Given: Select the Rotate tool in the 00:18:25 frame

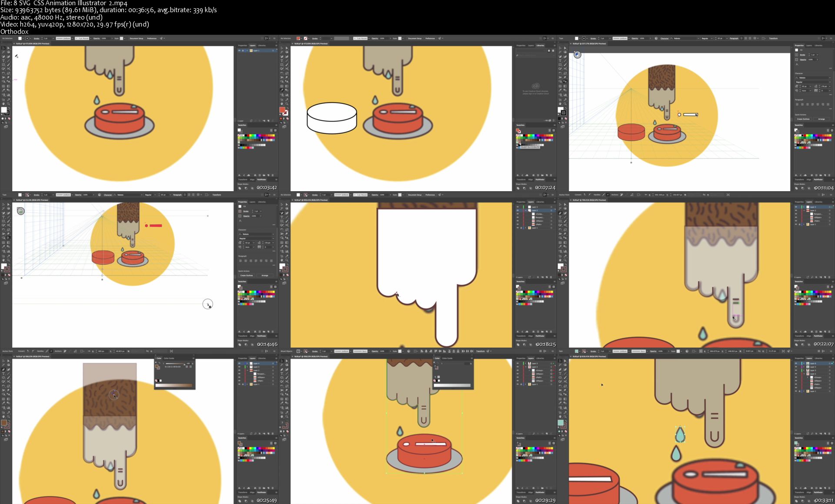Looking at the screenshot, I should click(282, 229).
